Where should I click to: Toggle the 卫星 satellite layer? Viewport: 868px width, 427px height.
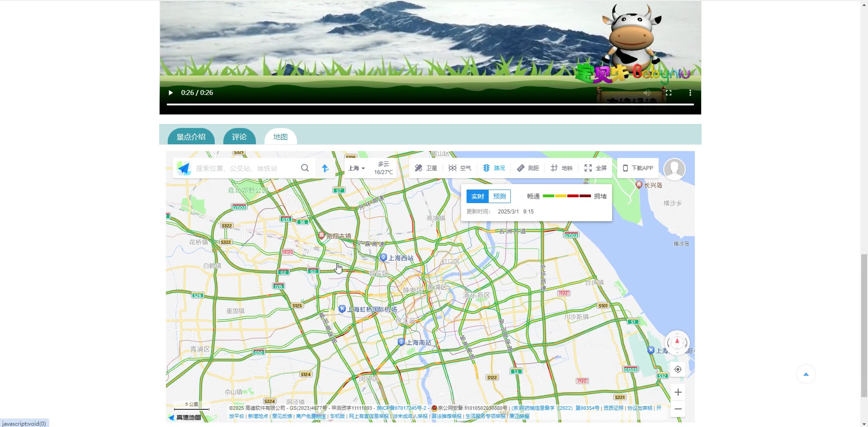click(x=426, y=168)
